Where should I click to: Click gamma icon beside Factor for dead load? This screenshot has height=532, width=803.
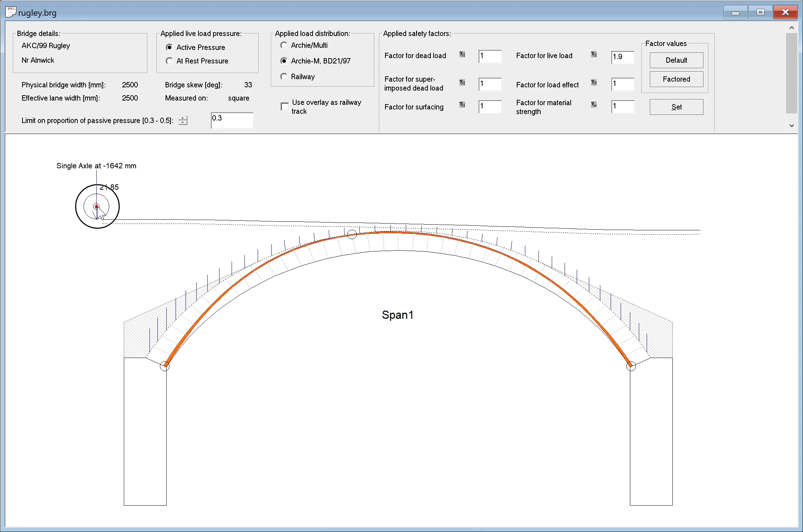click(462, 54)
